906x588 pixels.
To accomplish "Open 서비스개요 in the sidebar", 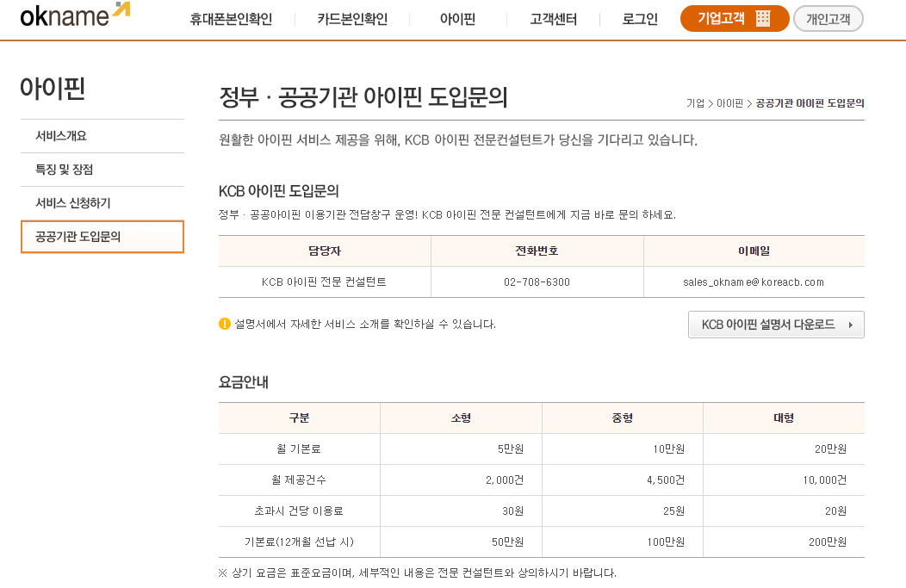I will 102,136.
